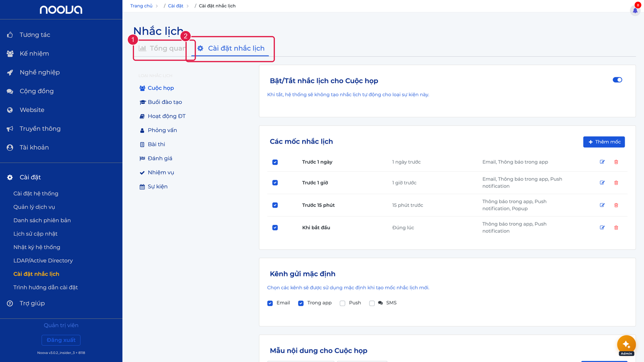Delete the "Trước 1 ngày" reminder milestone
The width and height of the screenshot is (644, 362).
coord(616,162)
